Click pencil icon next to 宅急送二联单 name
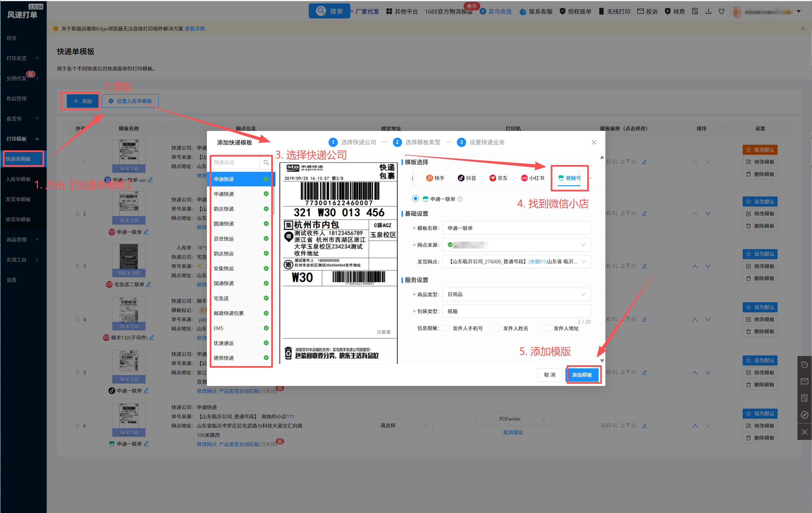Screen dimensions: 812x513 point(149,285)
